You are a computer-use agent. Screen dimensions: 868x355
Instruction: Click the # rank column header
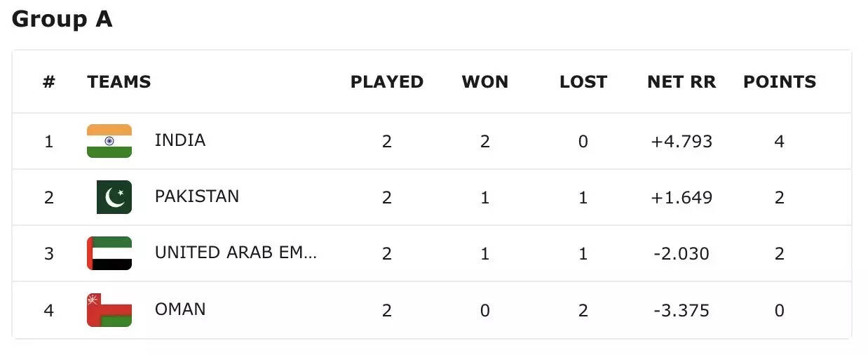[48, 82]
